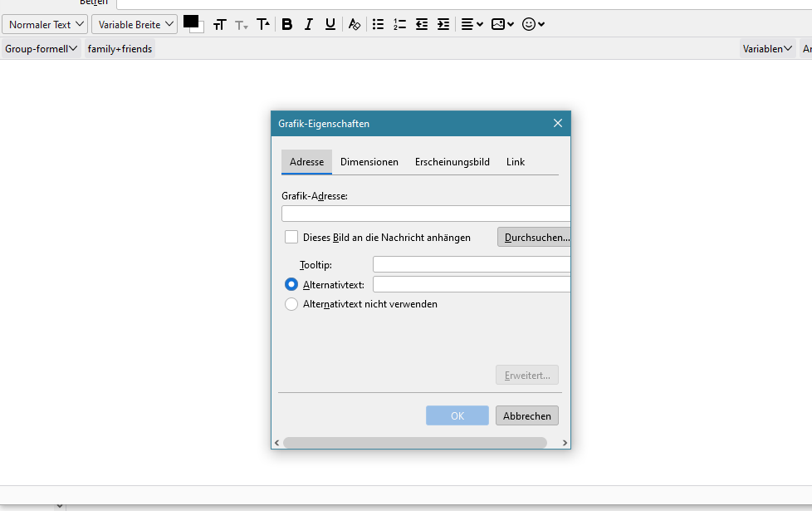Switch to the Erscheinungsbild tab
This screenshot has height=511, width=812.
[x=452, y=162]
